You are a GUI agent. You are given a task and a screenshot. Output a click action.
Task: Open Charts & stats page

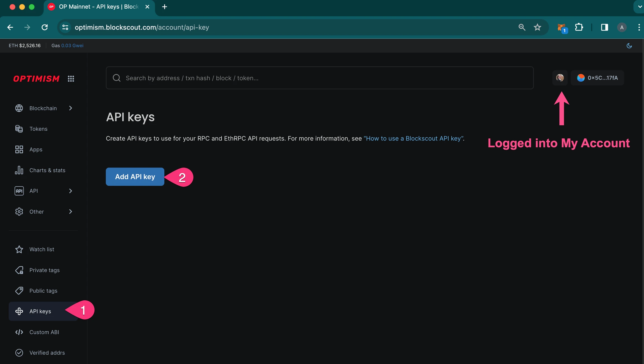47,170
